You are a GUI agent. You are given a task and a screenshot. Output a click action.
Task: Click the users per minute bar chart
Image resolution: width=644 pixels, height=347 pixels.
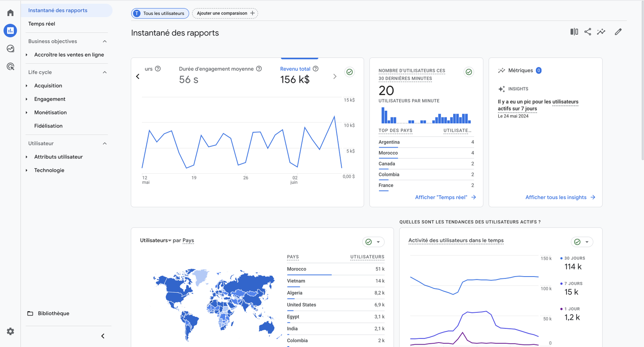click(425, 115)
